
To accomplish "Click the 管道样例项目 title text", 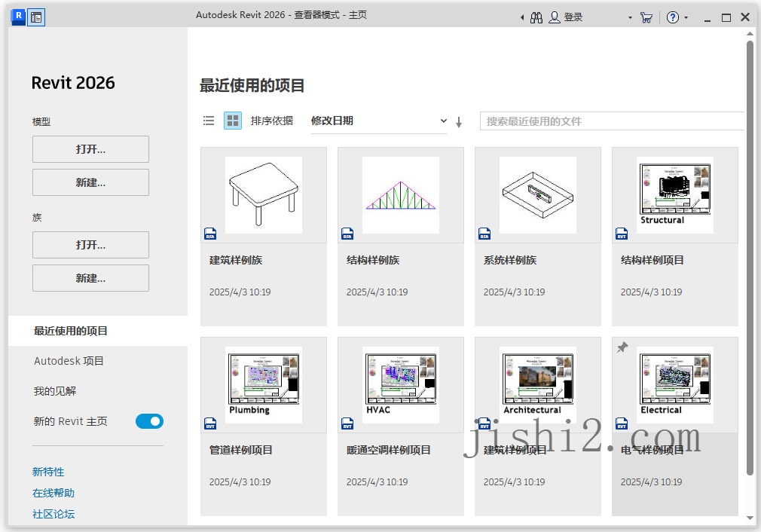I will (240, 450).
